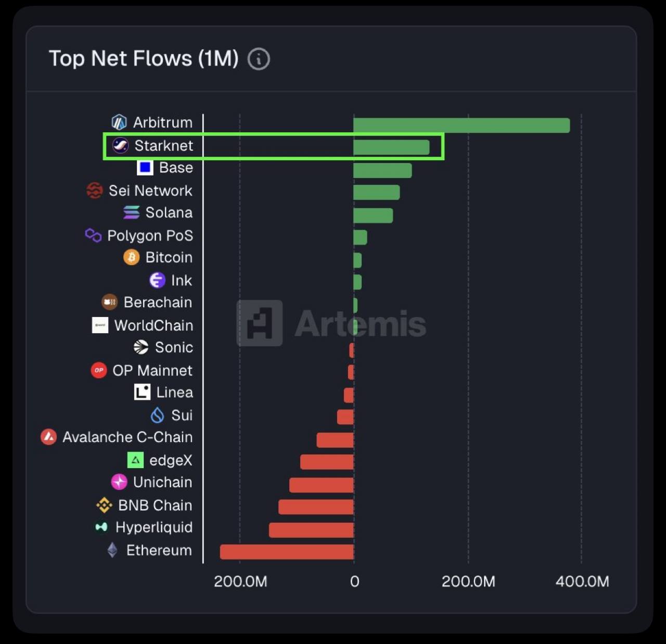The width and height of the screenshot is (666, 644).
Task: Click the Avalanche C-Chain label
Action: (x=127, y=437)
